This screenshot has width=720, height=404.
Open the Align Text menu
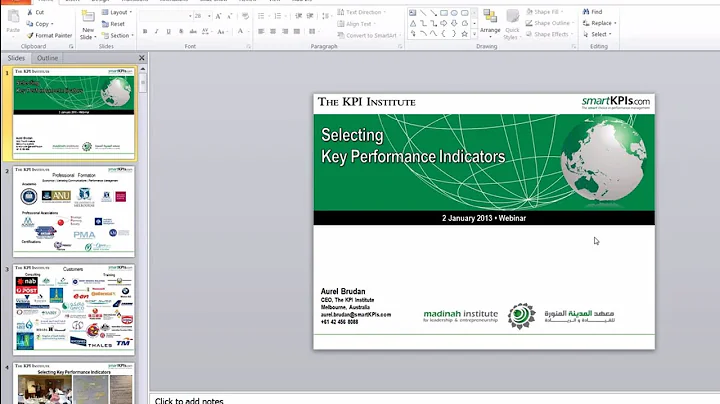point(357,24)
